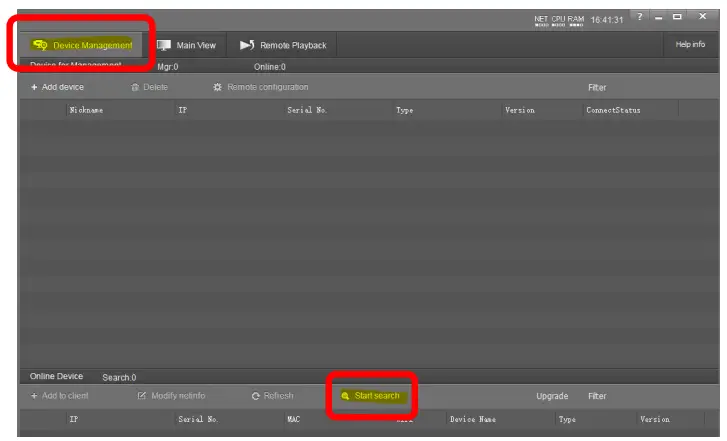Sort managed devices by Version column

pyautogui.click(x=520, y=110)
